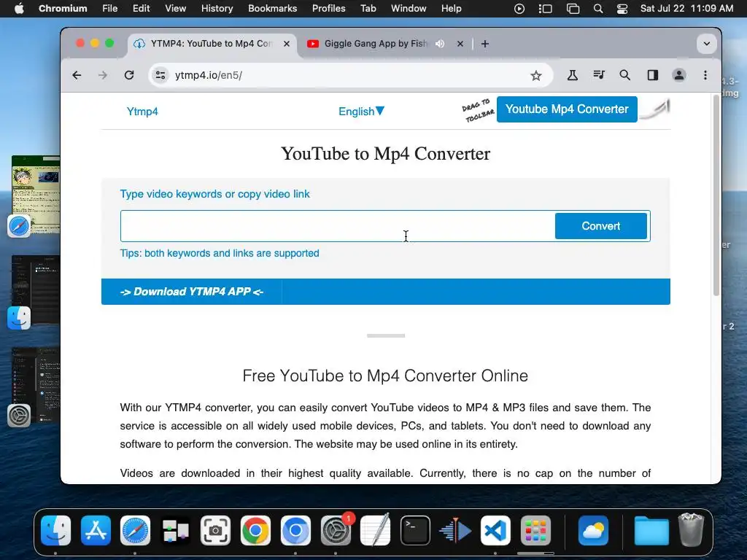
Task: Select the System Settings Stage Manager thumbnail
Action: coord(36,385)
